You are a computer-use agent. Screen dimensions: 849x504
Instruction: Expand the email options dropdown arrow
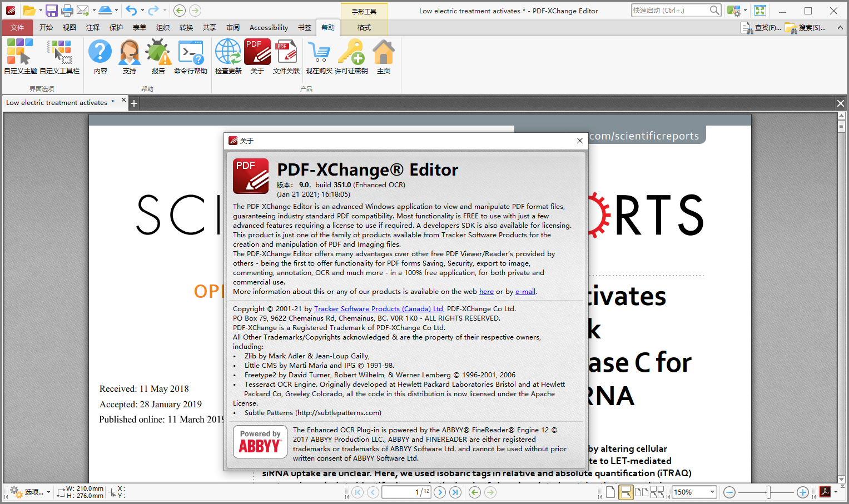[x=94, y=10]
